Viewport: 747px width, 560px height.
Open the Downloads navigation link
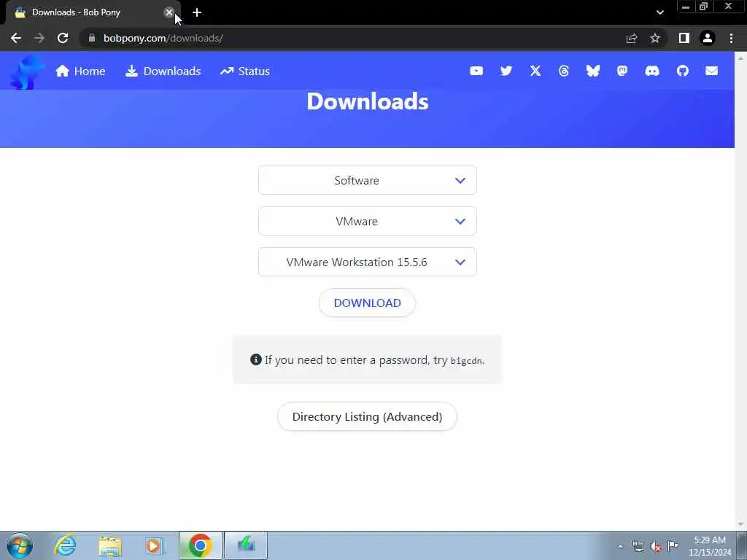(163, 71)
